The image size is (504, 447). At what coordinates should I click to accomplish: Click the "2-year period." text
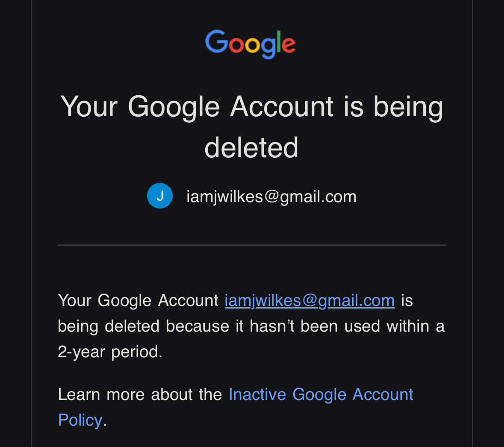[110, 352]
